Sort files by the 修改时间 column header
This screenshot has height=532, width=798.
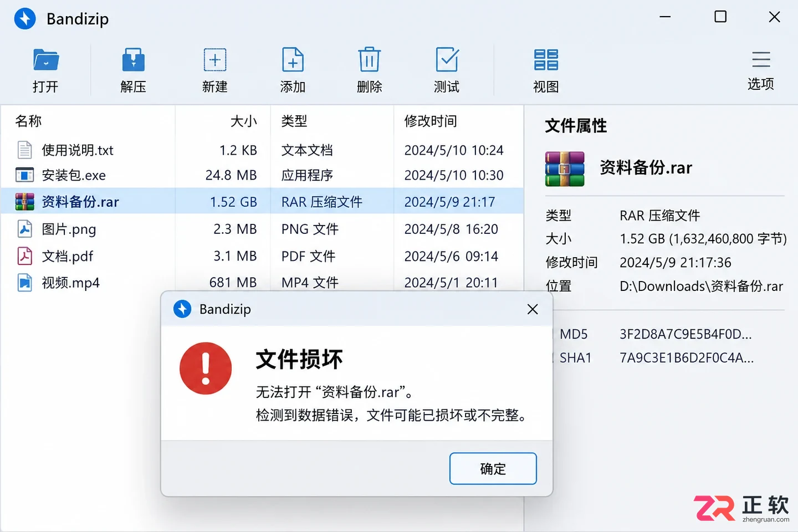coord(431,121)
